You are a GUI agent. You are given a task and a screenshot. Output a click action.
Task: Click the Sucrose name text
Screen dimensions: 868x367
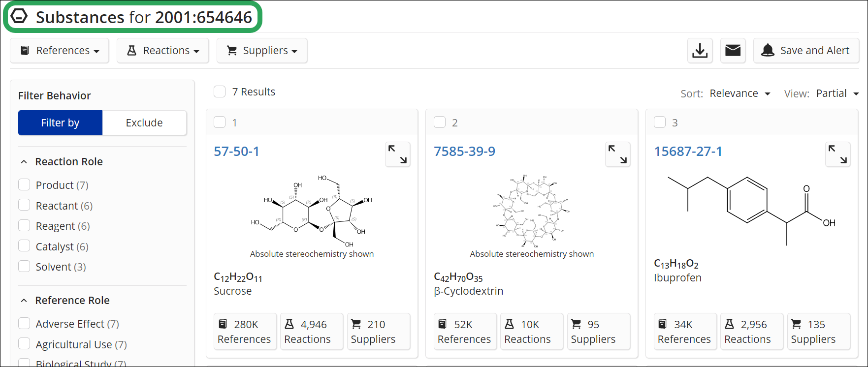click(232, 291)
